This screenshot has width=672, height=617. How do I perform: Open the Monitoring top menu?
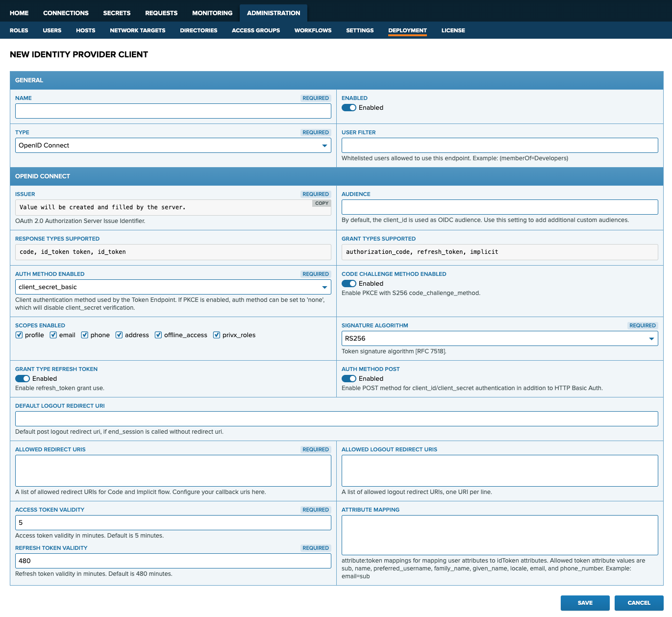[212, 13]
